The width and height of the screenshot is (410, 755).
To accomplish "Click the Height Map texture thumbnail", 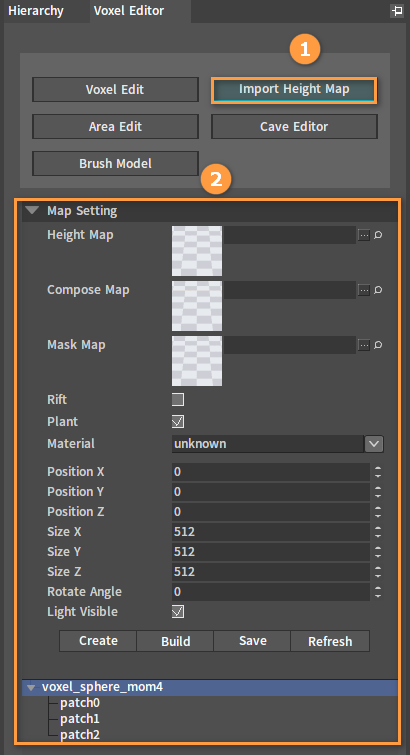I will click(x=197, y=251).
